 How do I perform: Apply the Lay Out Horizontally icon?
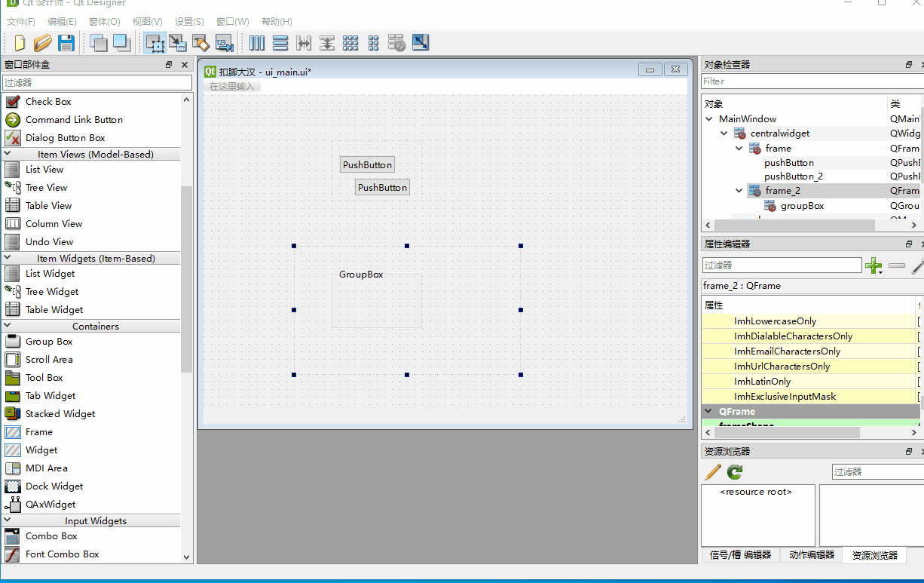pos(257,43)
